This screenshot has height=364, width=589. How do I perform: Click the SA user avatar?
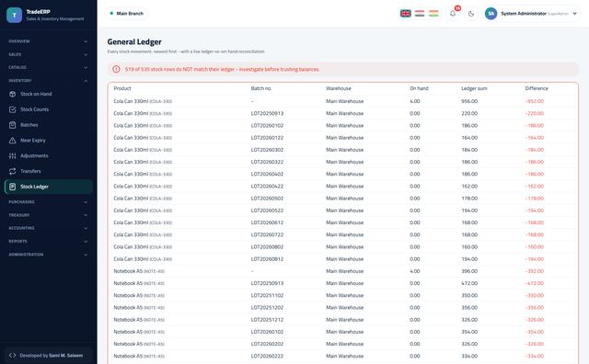(491, 14)
